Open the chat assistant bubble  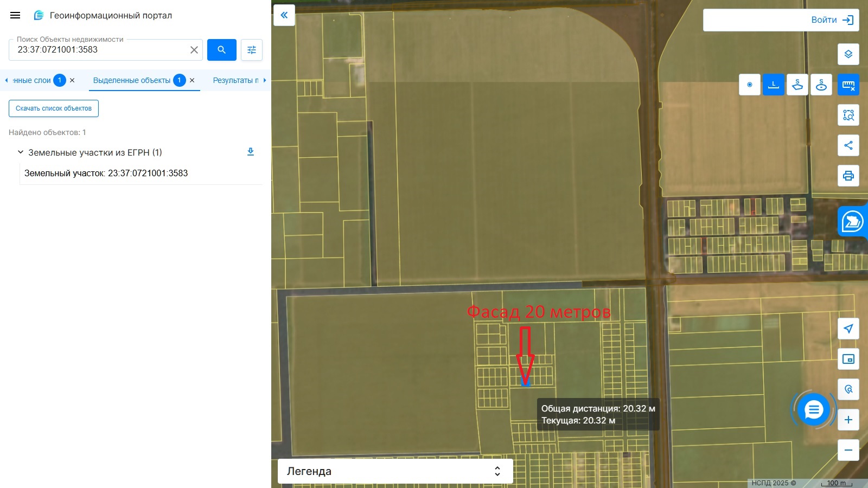pos(813,410)
